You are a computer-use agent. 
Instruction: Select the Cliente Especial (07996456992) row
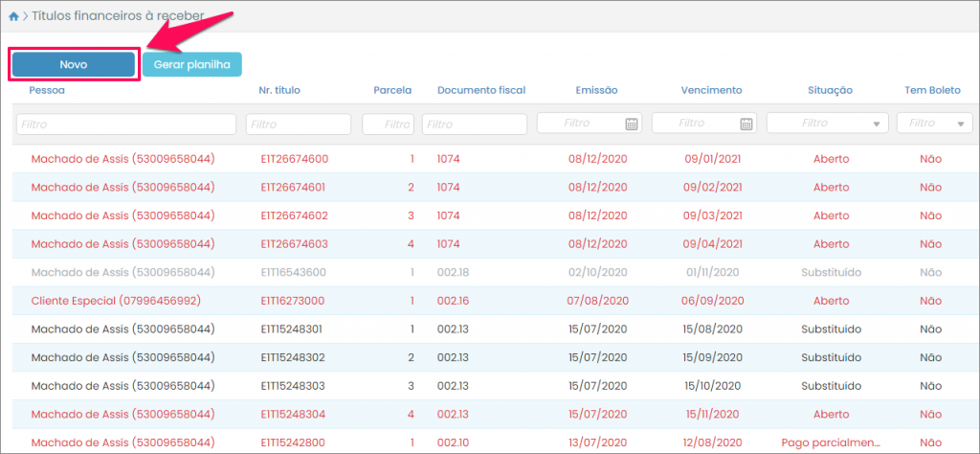(x=116, y=301)
